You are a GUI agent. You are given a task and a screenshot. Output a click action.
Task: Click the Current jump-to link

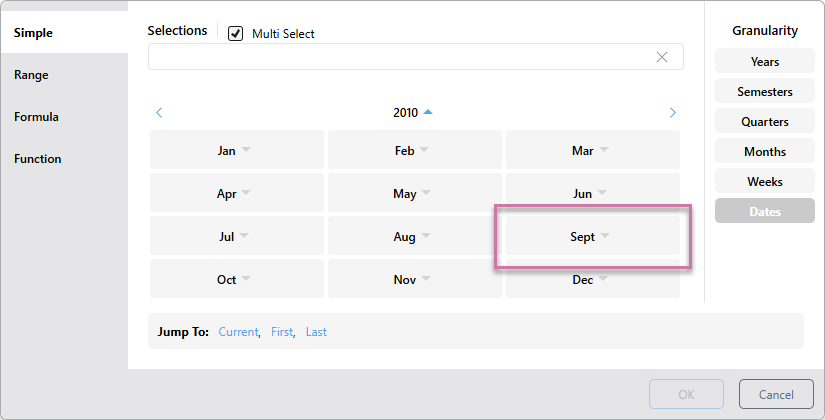tap(238, 332)
